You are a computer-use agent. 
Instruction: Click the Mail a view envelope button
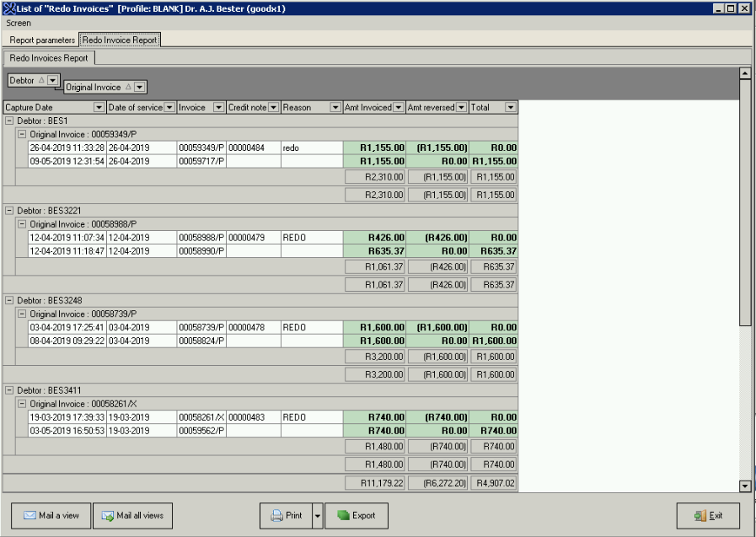[51, 515]
